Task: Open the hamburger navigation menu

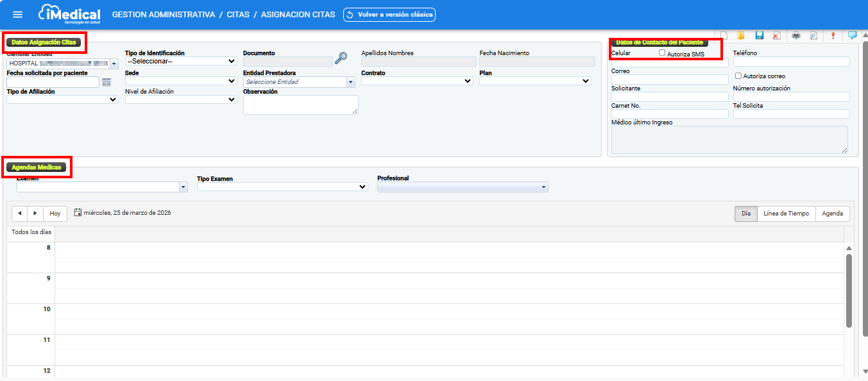Action: pyautogui.click(x=18, y=15)
